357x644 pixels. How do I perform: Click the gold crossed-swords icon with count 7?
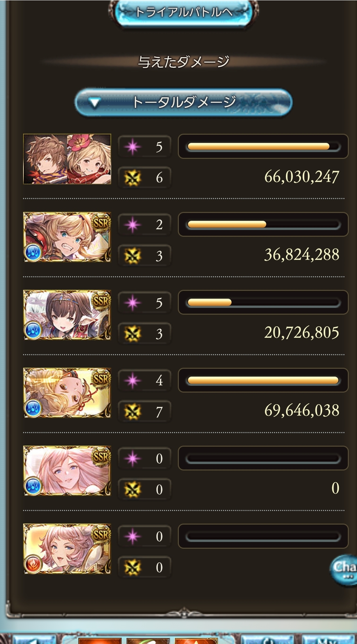(x=132, y=412)
